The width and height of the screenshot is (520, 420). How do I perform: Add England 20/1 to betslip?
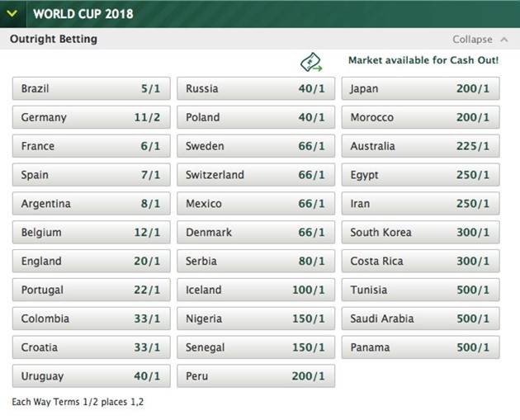pyautogui.click(x=91, y=262)
